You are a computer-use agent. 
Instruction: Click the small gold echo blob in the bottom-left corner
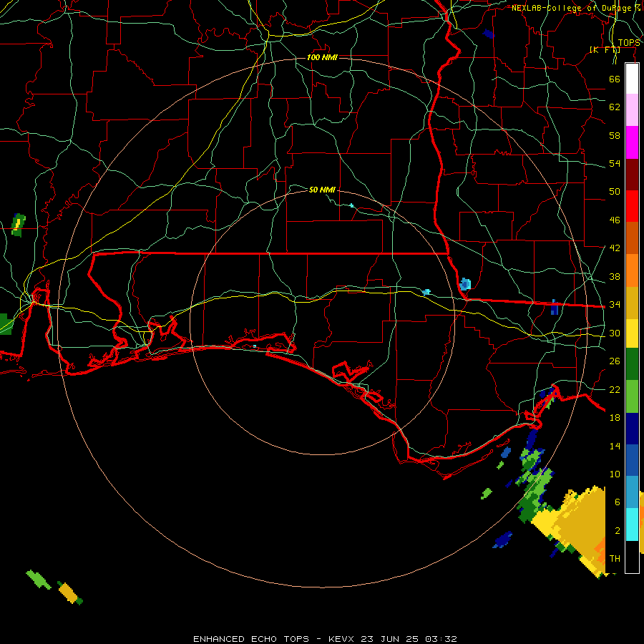68,593
